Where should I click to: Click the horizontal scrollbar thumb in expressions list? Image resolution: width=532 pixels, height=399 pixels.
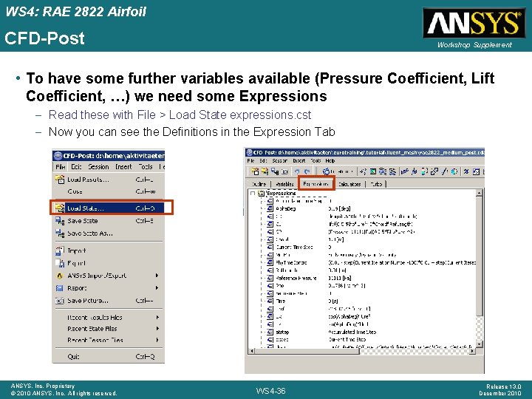pos(307,351)
